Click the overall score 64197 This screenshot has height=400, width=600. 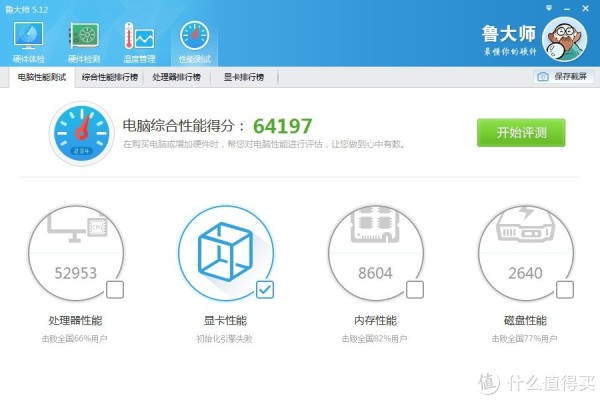282,126
